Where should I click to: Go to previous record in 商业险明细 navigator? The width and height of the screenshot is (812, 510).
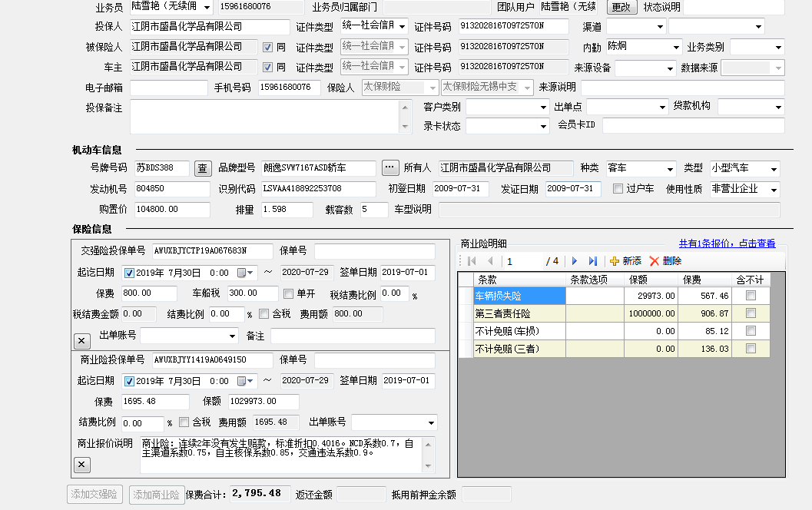tap(490, 261)
